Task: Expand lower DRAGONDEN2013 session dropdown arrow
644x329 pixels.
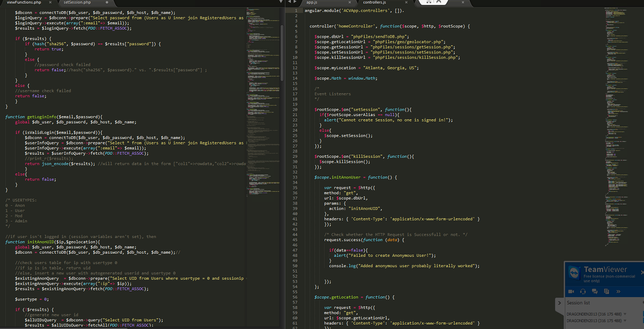Action: [x=625, y=321]
